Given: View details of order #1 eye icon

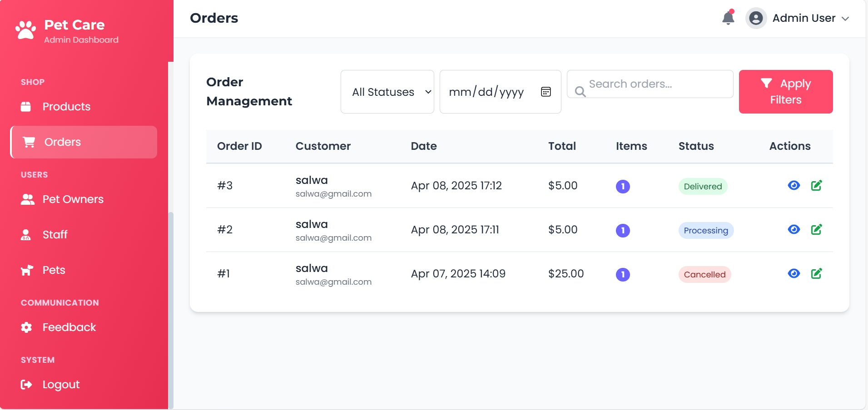Looking at the screenshot, I should [x=794, y=274].
